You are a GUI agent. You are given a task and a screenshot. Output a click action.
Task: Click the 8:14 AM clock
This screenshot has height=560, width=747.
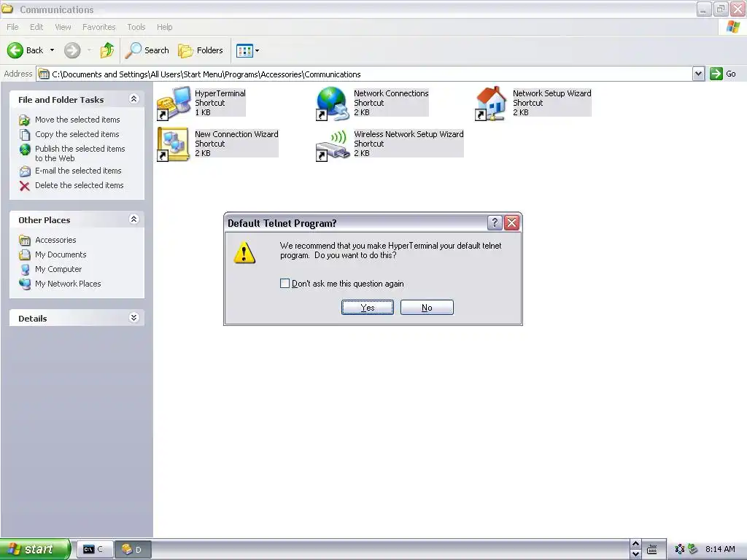(x=720, y=549)
